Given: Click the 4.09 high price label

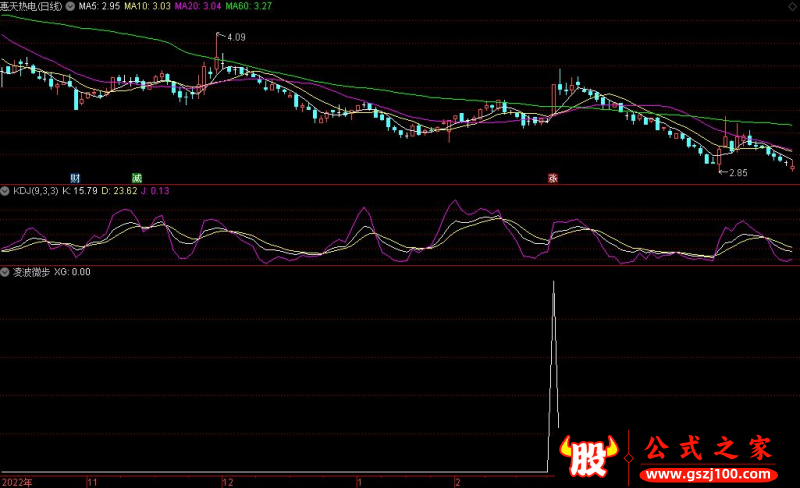Looking at the screenshot, I should pos(236,37).
